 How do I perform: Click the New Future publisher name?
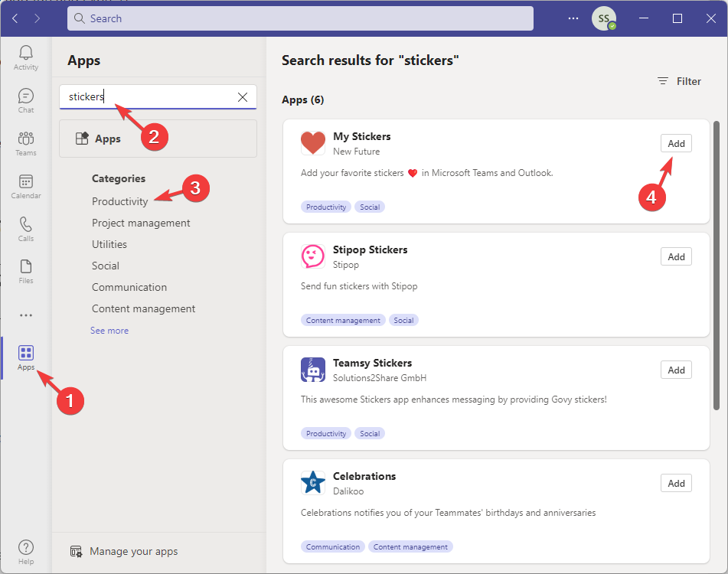[356, 152]
